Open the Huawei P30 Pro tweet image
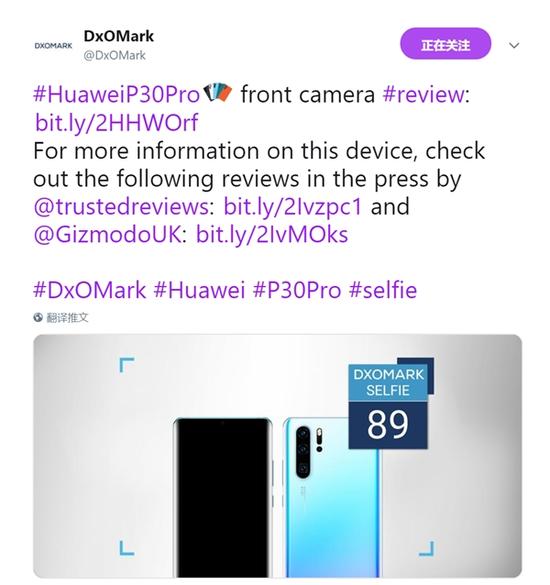Viewport: 550px width, 585px height. 278,456
